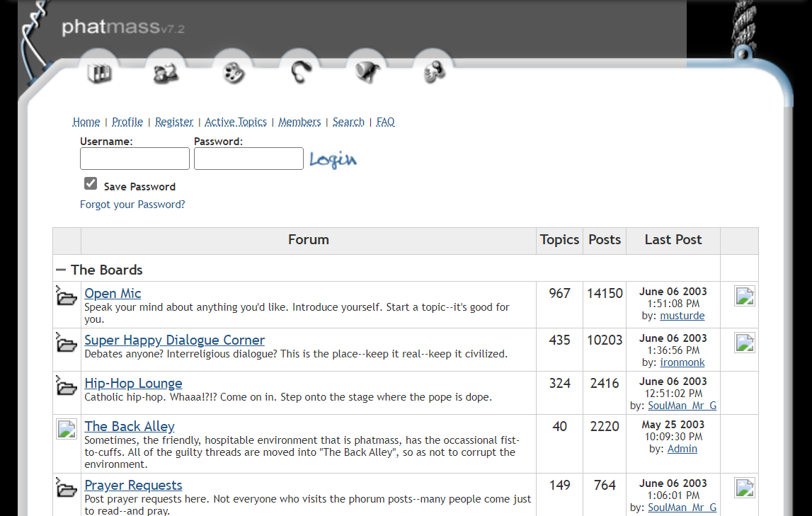This screenshot has height=516, width=812.
Task: Open the joystick games icon
Action: (434, 72)
